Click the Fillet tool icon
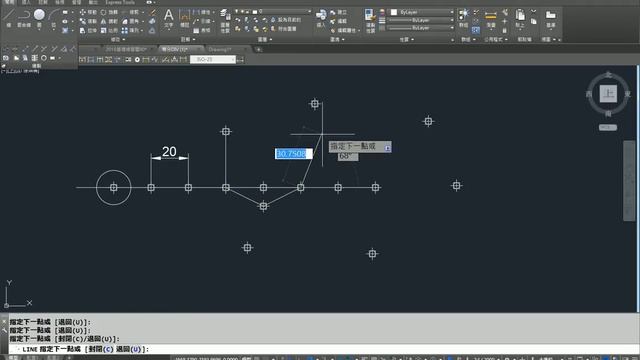Viewport: 640px width, 360px height. [x=124, y=21]
